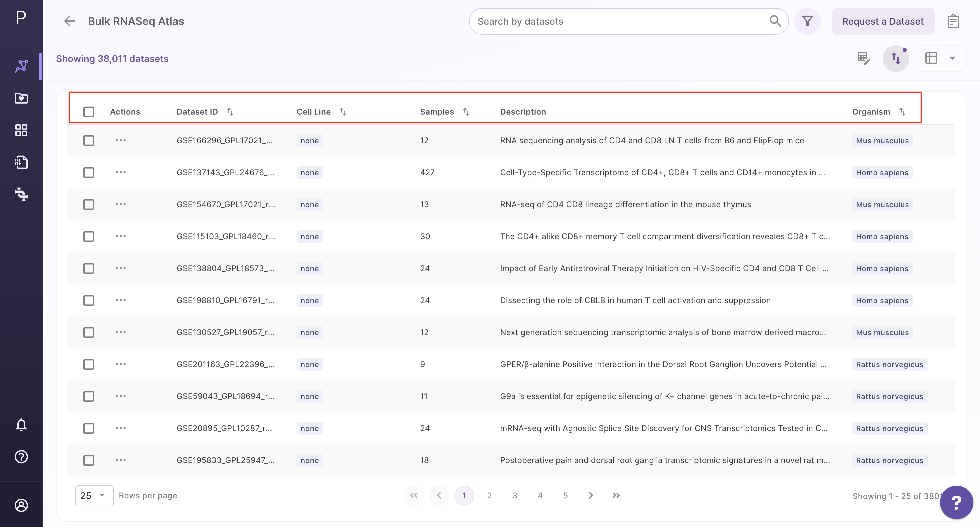
Task: Click the sort arrows button with the purple dot
Action: click(x=896, y=58)
